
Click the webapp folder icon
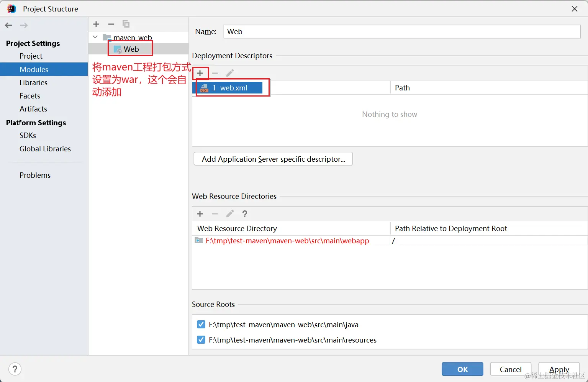click(x=199, y=241)
